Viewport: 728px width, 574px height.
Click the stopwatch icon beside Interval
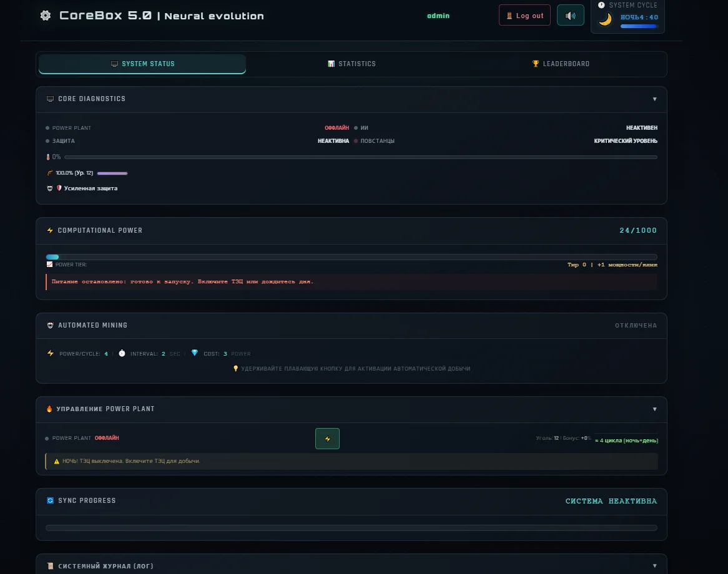point(122,353)
